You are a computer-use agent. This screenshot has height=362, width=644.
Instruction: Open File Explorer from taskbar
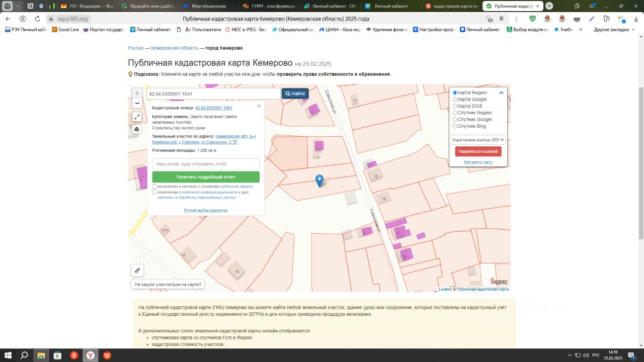[x=41, y=355]
